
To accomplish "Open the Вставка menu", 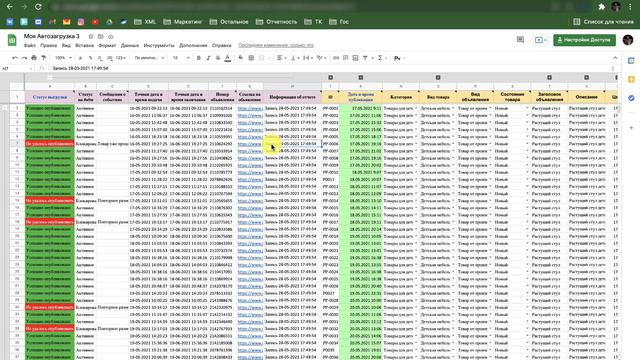I will point(84,45).
